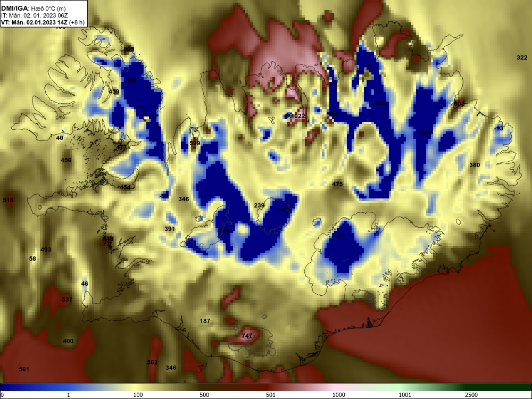Click the 58 height label
Image resolution: width=532 pixels, height=399 pixels.
point(32,259)
